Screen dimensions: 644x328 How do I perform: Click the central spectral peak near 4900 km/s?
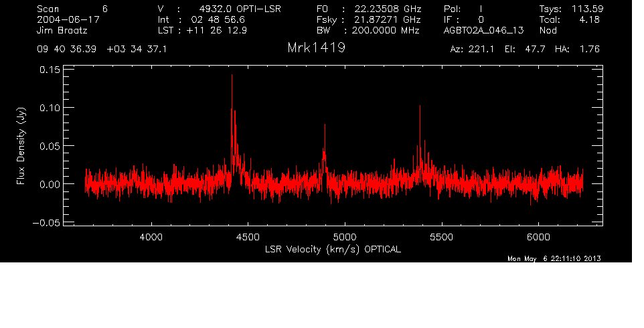tap(325, 152)
